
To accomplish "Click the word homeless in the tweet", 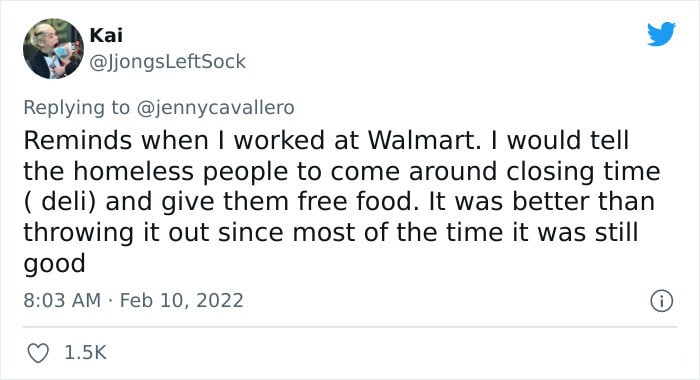I will pyautogui.click(x=133, y=171).
